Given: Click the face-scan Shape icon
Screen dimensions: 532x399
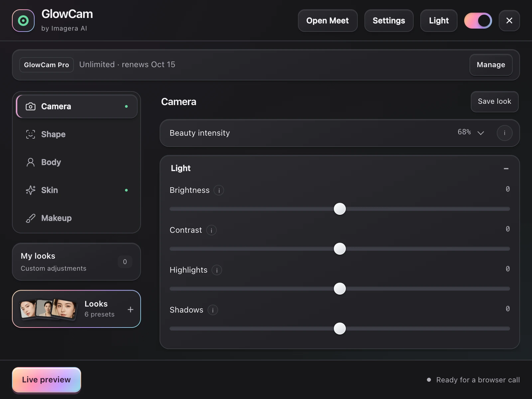Looking at the screenshot, I should 31,134.
